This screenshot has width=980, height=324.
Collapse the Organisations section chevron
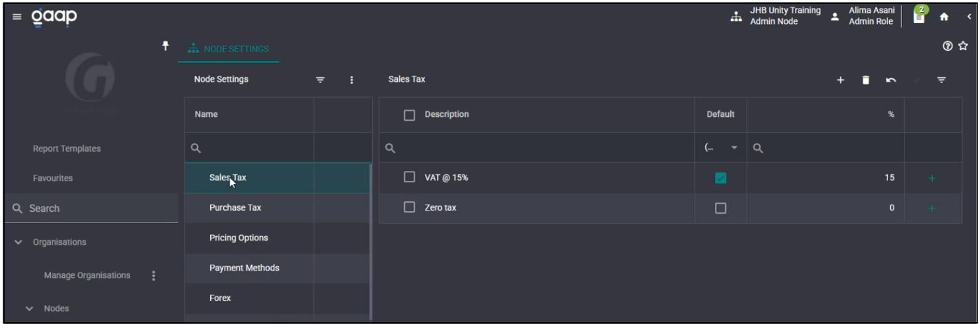[18, 242]
